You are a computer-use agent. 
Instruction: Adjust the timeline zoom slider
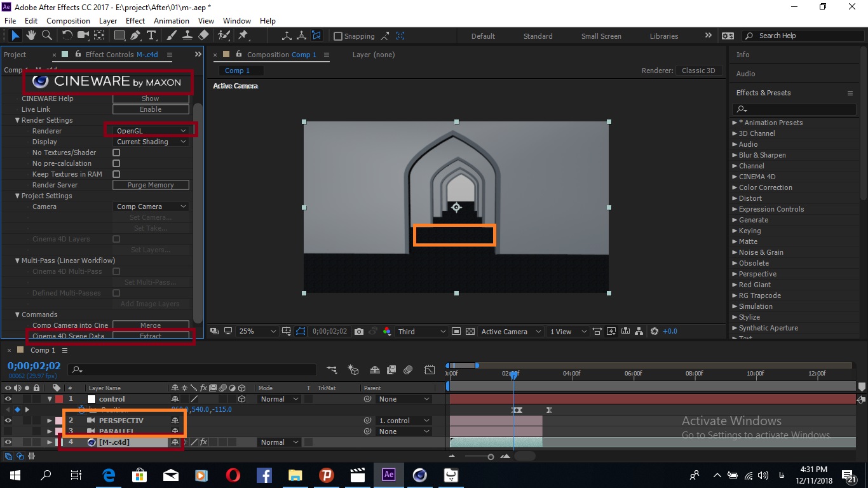[491, 456]
